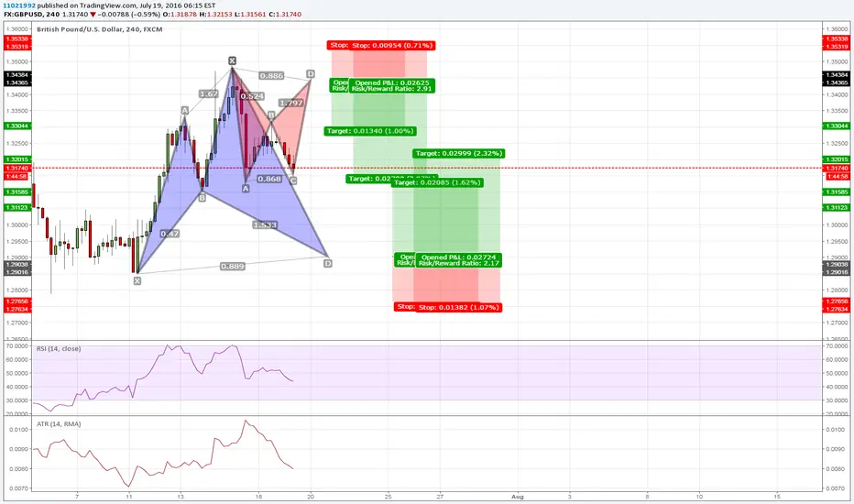Image resolution: width=854 pixels, height=504 pixels.
Task: Click the C point marker
Action: pos(293,181)
